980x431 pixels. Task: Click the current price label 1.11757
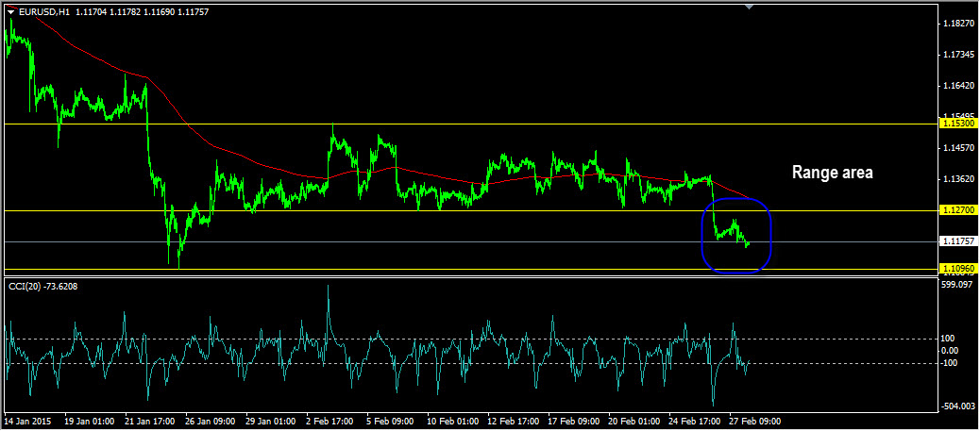pos(957,241)
